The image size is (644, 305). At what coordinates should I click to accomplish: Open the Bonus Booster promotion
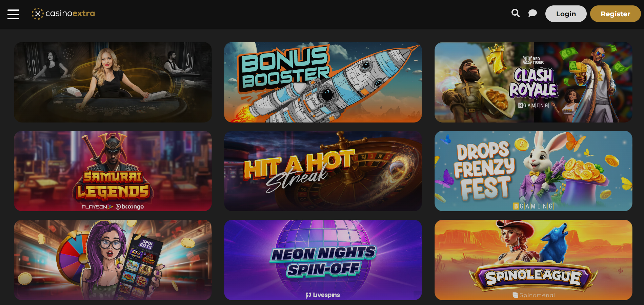[323, 82]
